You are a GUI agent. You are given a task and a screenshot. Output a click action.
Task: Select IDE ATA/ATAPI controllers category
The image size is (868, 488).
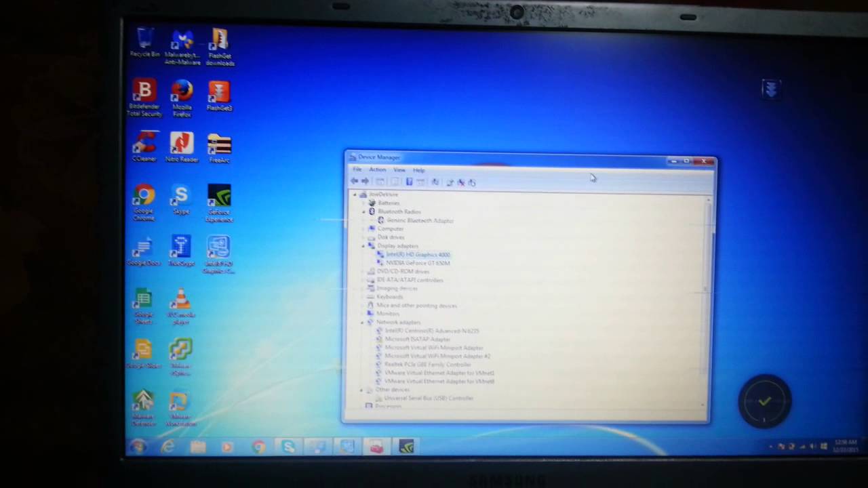(x=410, y=280)
